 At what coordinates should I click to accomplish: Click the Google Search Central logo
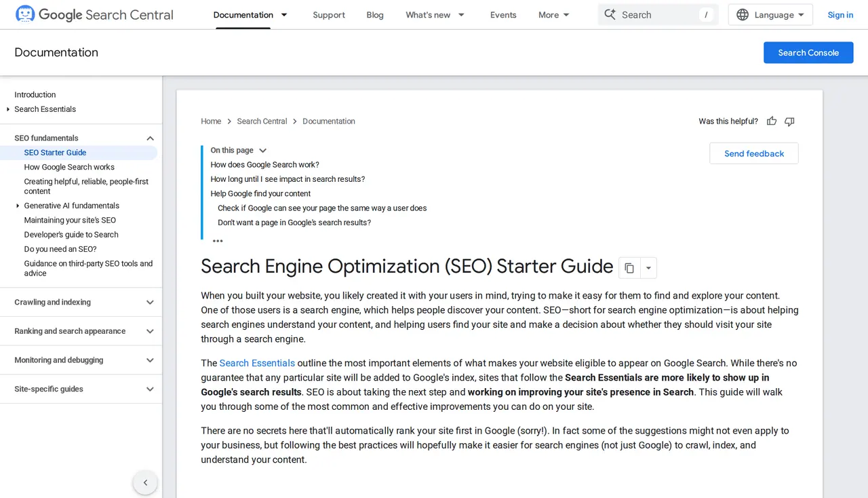pyautogui.click(x=94, y=14)
